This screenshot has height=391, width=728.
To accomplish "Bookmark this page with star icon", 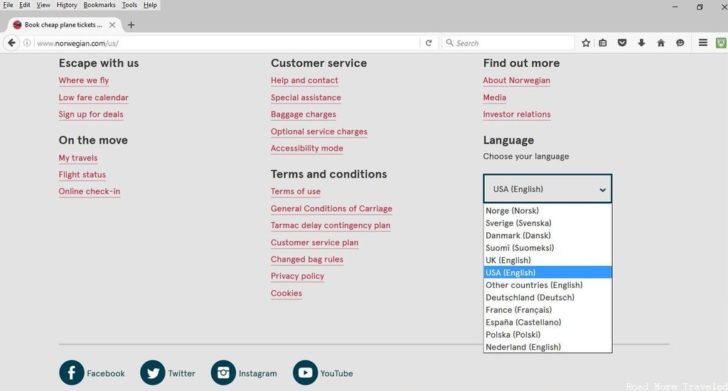I will 586,43.
